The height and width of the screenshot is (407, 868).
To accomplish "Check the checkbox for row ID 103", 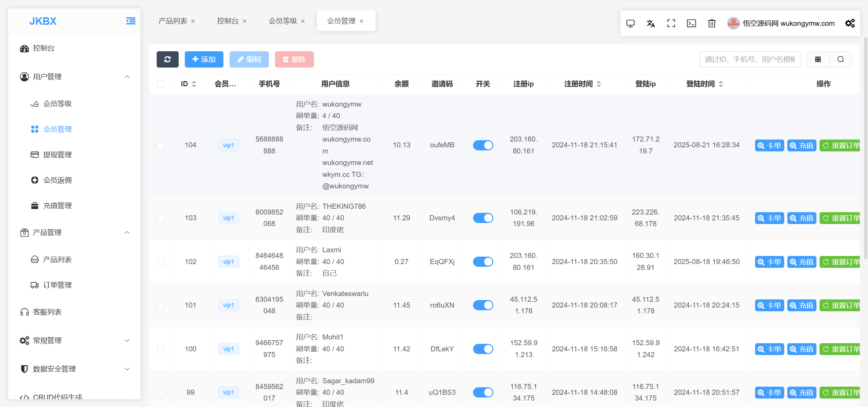I will (x=161, y=218).
